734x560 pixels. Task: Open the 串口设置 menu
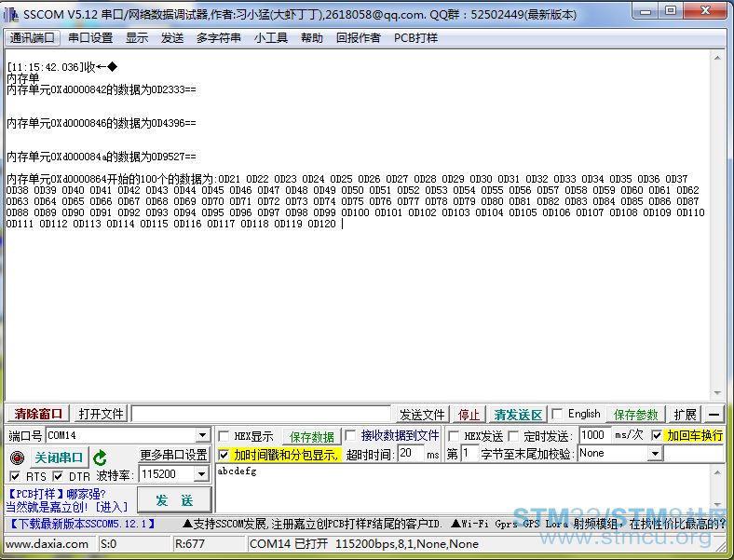pos(90,38)
